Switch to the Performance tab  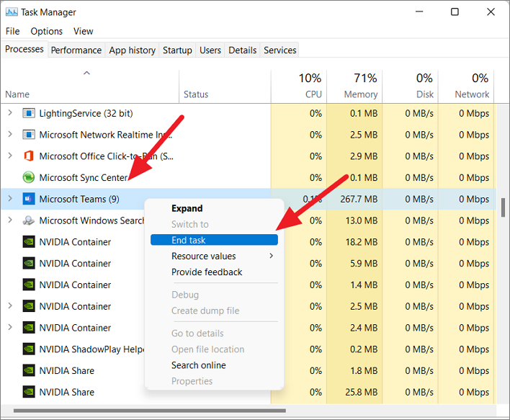[76, 50]
